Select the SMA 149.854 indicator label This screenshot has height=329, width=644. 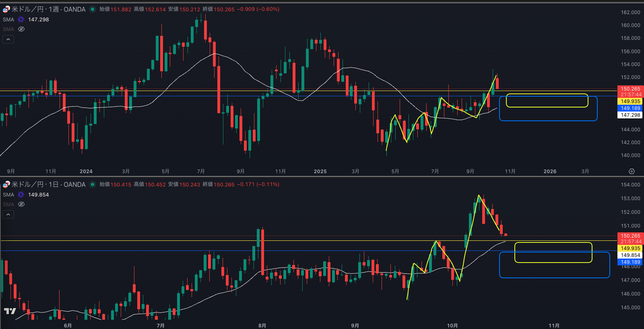[8, 195]
